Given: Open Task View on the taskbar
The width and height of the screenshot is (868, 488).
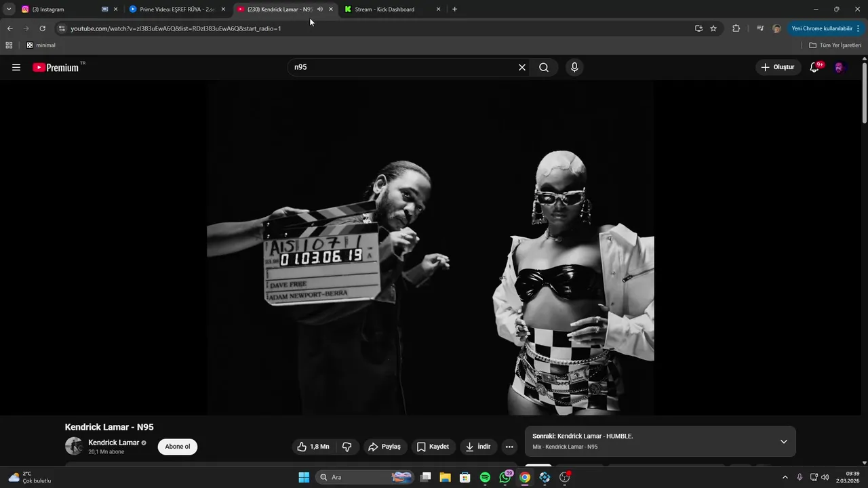Looking at the screenshot, I should (x=425, y=477).
